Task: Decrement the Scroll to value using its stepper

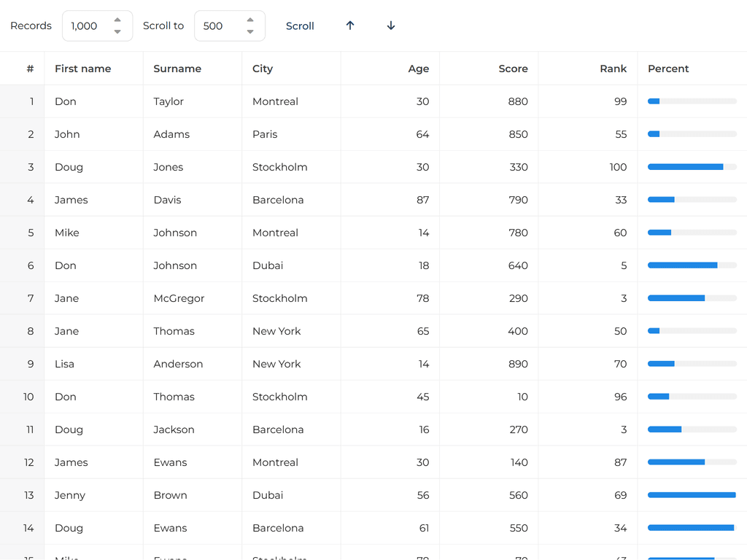Action: 251,31
